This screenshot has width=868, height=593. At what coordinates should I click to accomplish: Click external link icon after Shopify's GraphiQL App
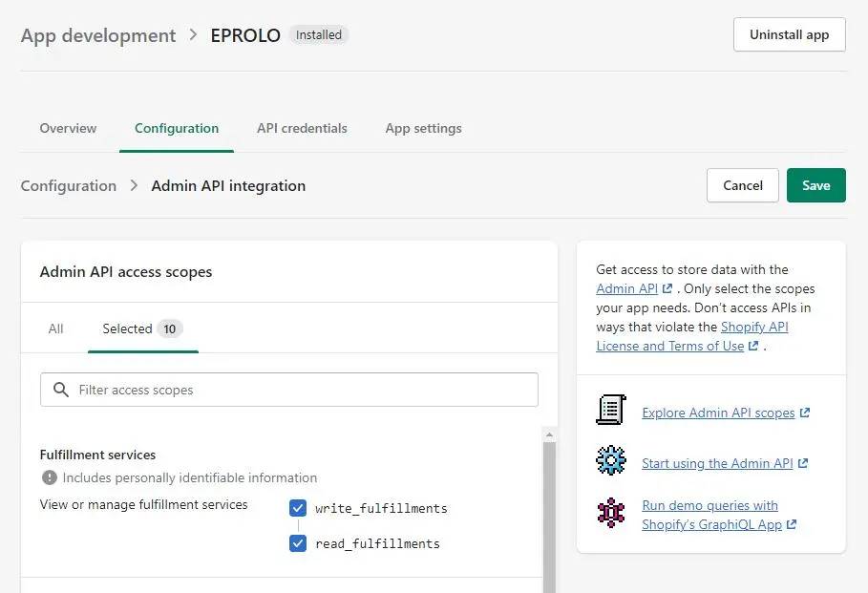coord(792,524)
